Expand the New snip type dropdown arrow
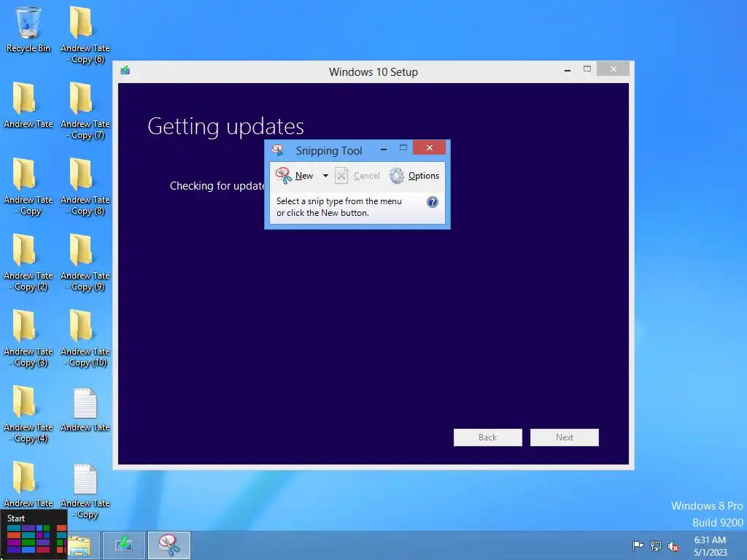 pos(325,176)
